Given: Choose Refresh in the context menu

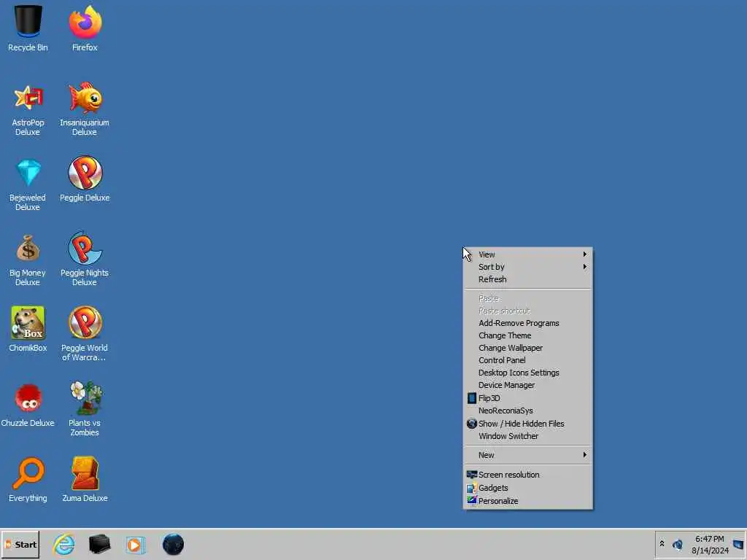Looking at the screenshot, I should [528, 279].
